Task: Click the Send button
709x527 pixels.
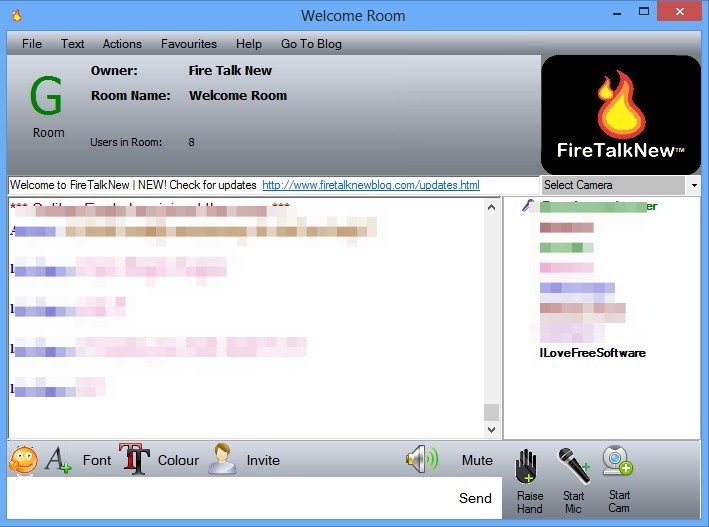Action: coord(475,498)
